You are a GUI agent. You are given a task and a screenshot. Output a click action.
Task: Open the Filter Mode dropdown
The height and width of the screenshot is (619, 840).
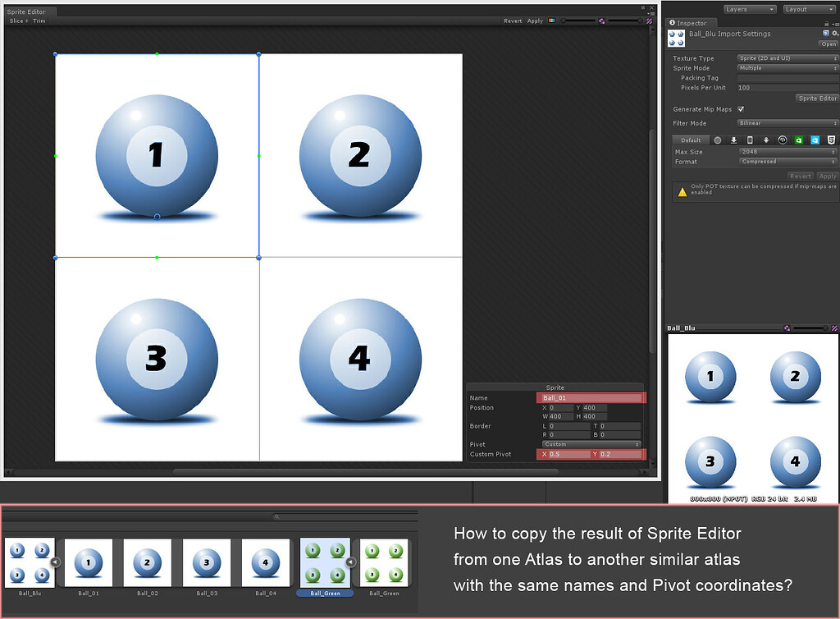pos(786,123)
